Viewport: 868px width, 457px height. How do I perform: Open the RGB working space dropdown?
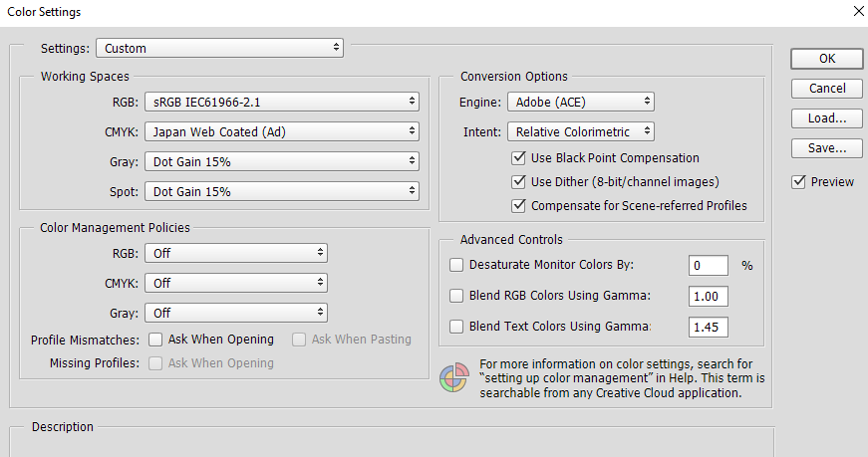click(x=281, y=102)
